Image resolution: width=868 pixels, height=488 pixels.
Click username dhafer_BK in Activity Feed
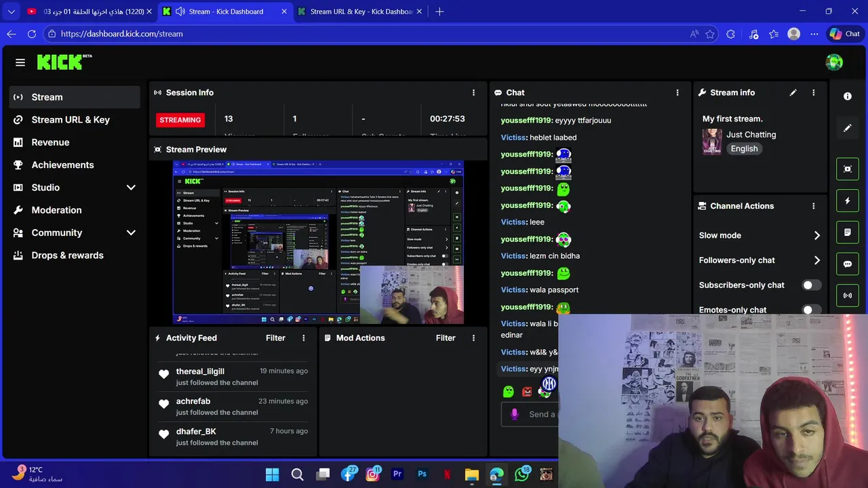(x=196, y=431)
